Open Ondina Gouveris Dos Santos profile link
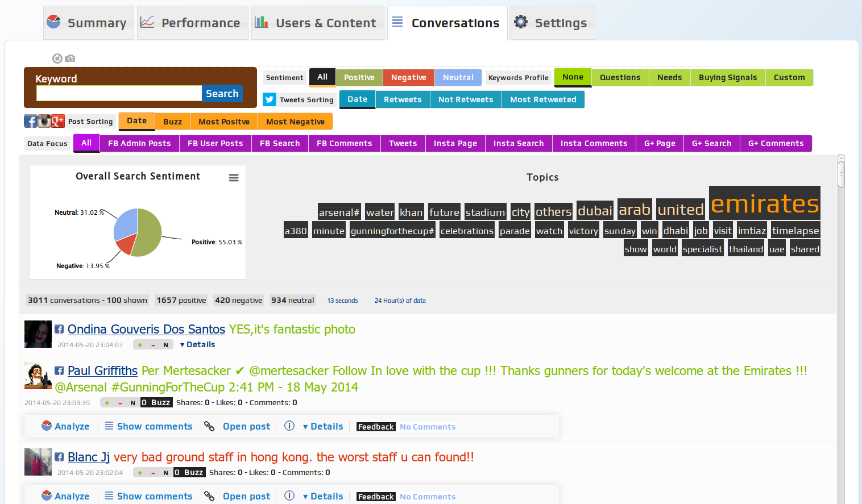Image resolution: width=862 pixels, height=504 pixels. tap(146, 329)
